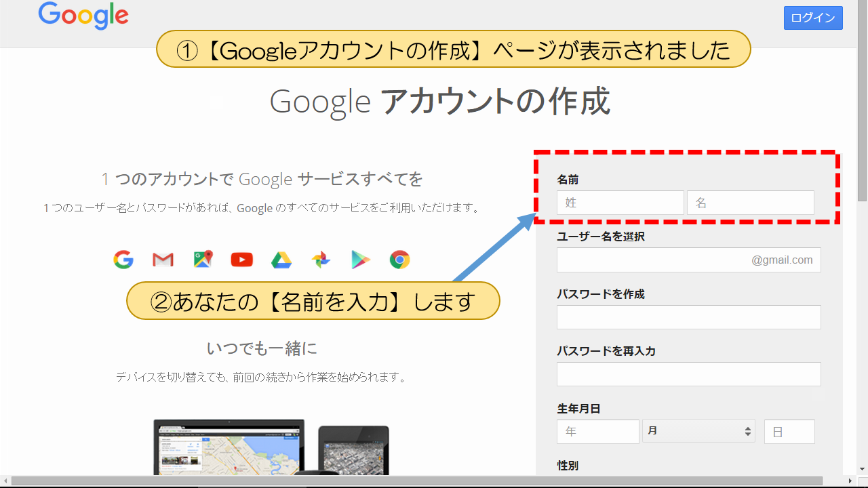Click the tablet device image
Viewport: 868px width, 488px height.
click(353, 450)
